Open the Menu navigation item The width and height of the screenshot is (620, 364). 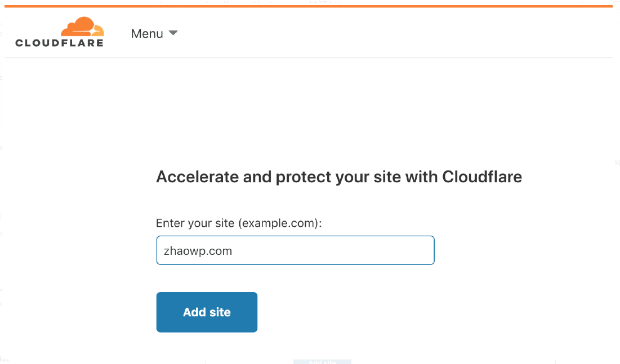pyautogui.click(x=148, y=34)
